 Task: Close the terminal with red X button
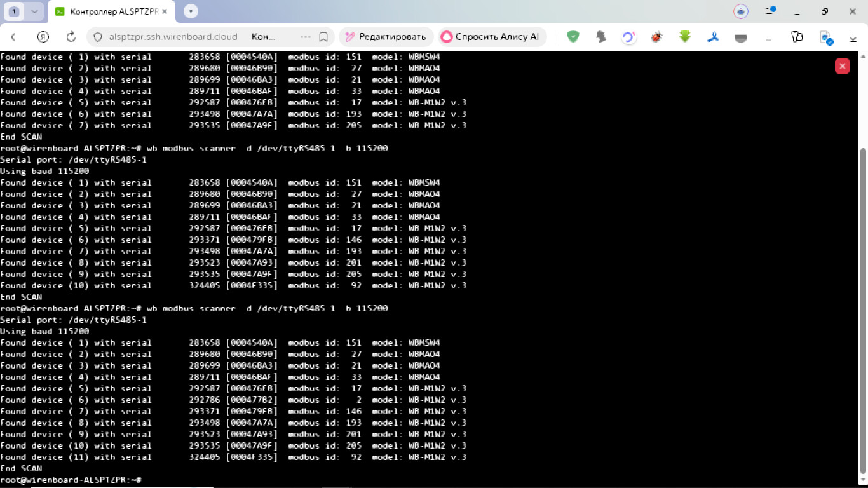(x=842, y=66)
